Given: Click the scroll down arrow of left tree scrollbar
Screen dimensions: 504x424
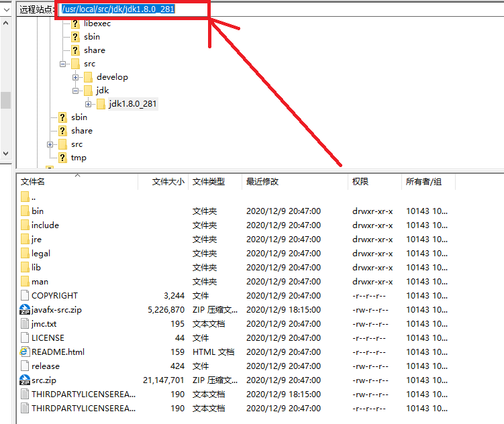Looking at the screenshot, I should point(6,154).
